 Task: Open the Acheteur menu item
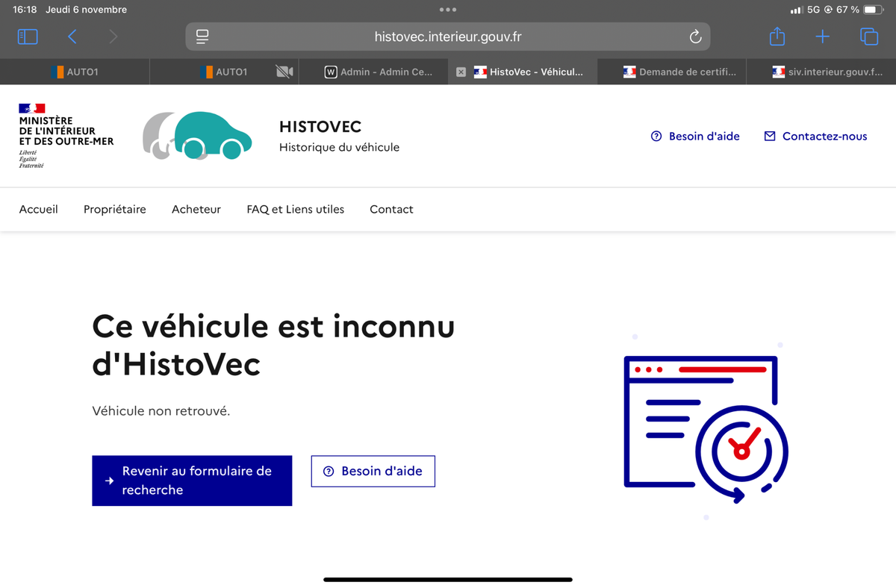[196, 210]
